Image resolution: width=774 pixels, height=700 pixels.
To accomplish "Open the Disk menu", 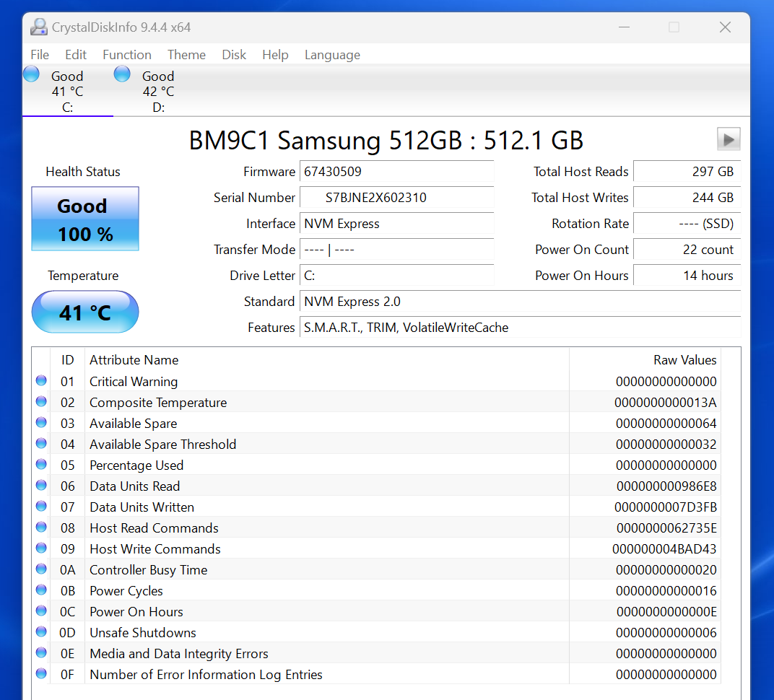I will pyautogui.click(x=234, y=55).
